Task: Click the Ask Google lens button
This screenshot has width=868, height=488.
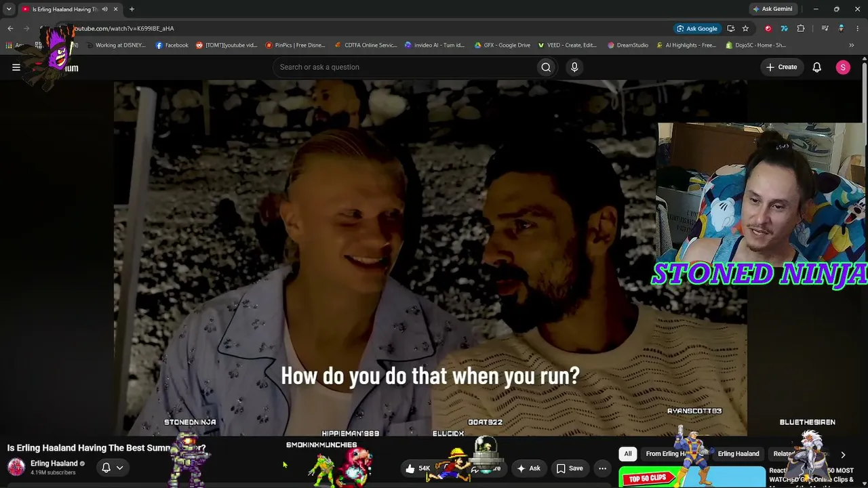Action: click(x=697, y=28)
